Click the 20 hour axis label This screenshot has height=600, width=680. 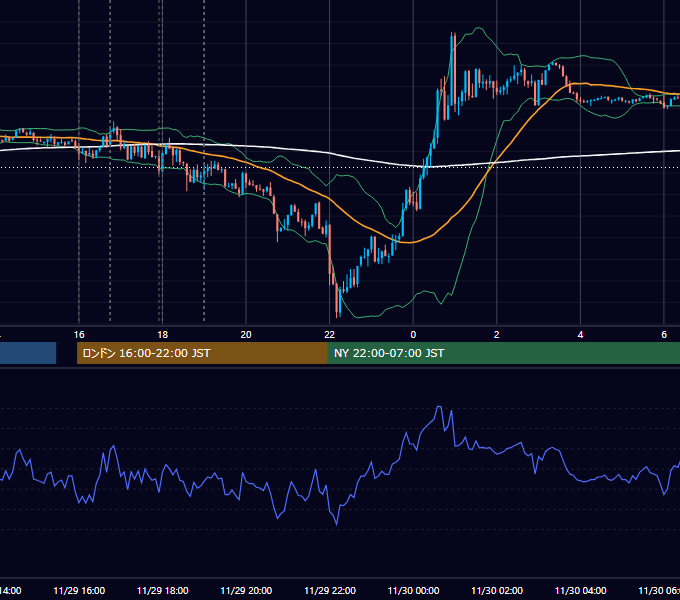[246, 335]
